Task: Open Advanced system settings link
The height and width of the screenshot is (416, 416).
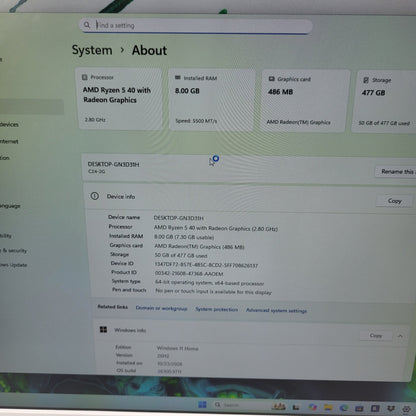Action: pyautogui.click(x=276, y=310)
